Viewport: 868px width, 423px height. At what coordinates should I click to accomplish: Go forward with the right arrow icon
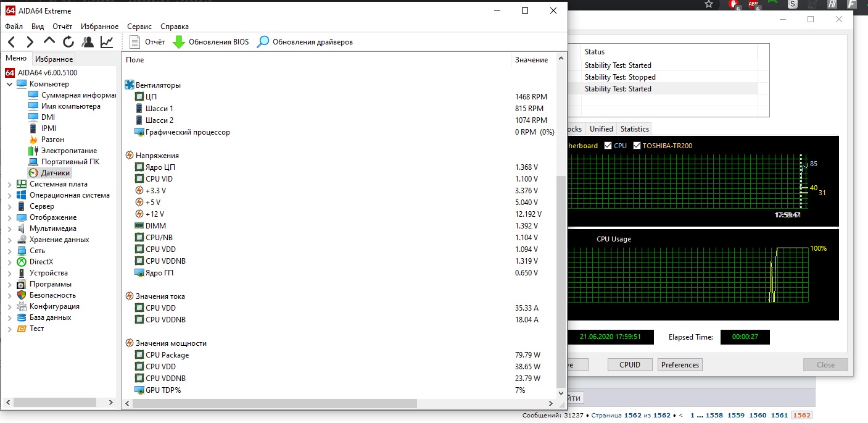click(x=30, y=42)
